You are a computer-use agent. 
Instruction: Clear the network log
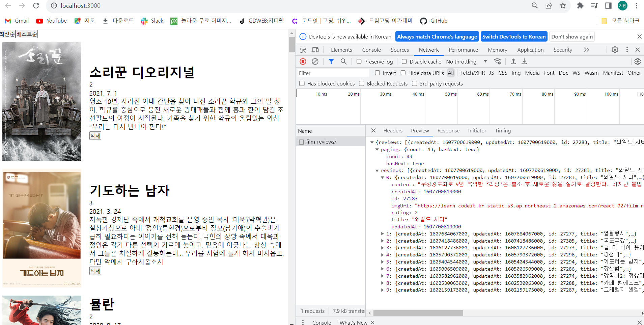click(x=315, y=61)
